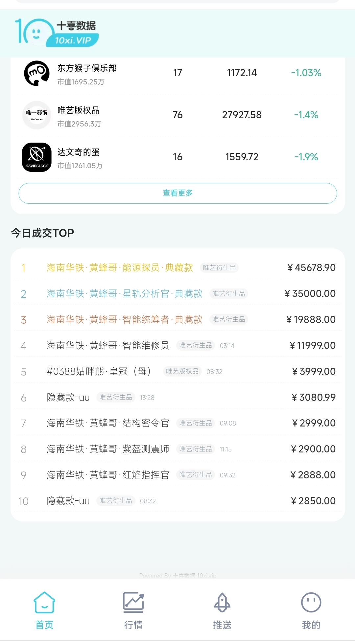355x644 pixels.
Task: Open the 星轨分析官·典藏款 listing
Action: (178, 293)
